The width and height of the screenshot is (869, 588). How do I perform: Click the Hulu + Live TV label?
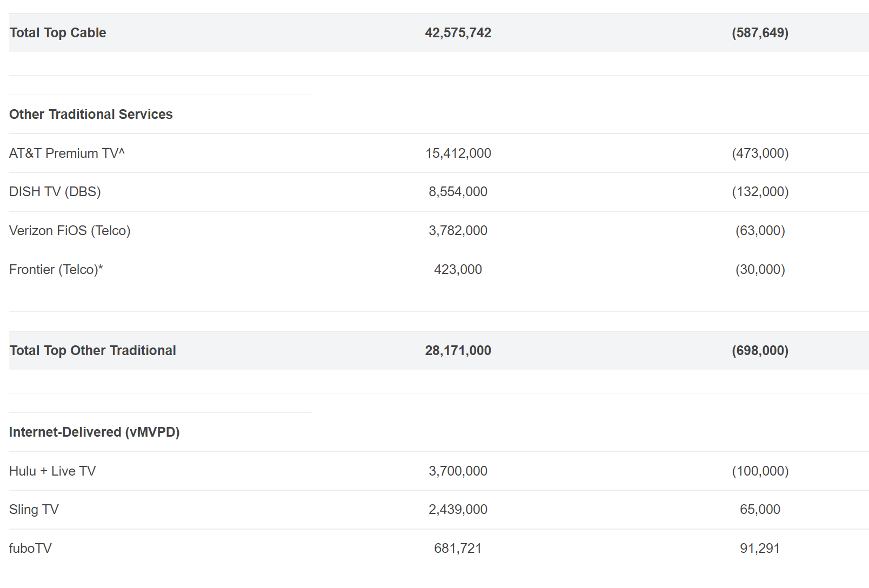point(52,471)
